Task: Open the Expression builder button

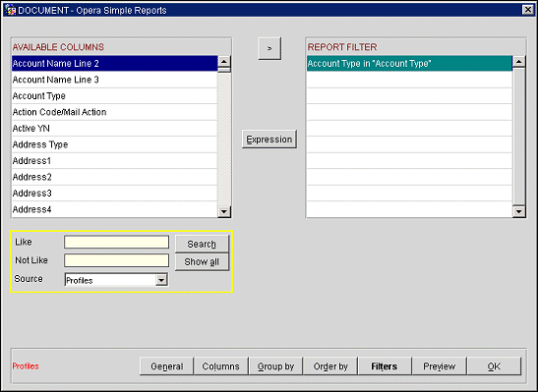Action: click(269, 140)
